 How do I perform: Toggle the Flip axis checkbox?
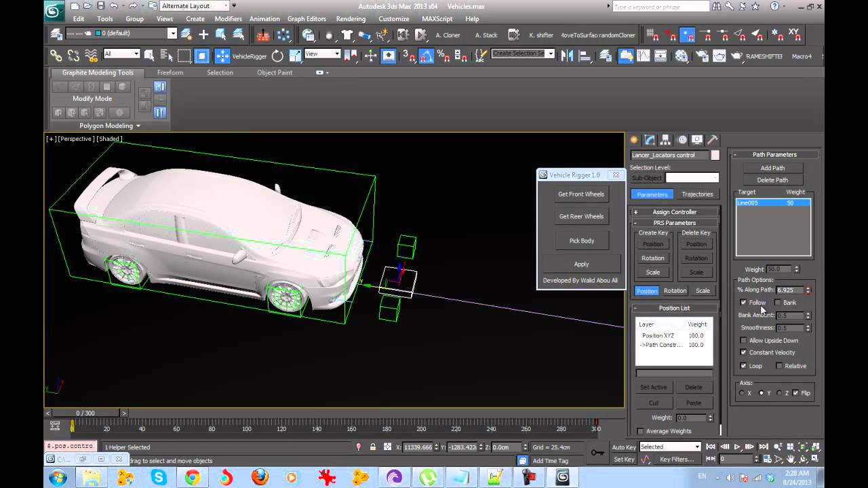pos(795,393)
